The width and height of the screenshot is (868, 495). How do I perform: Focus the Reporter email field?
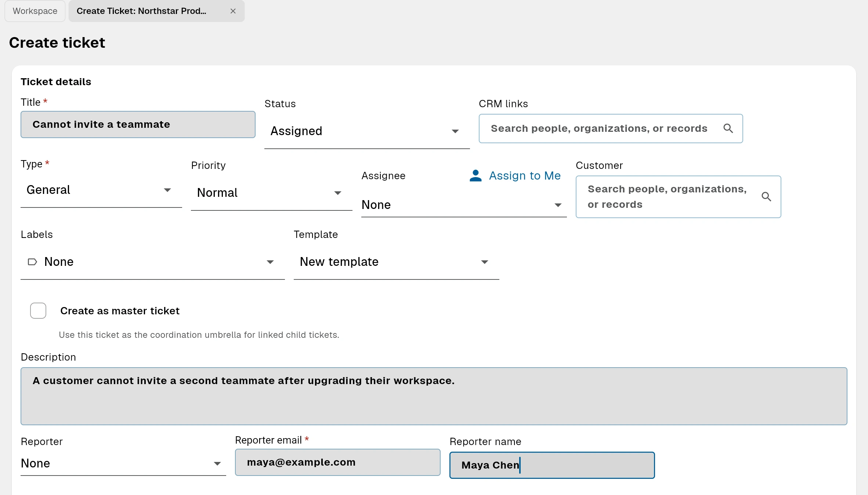pos(337,462)
